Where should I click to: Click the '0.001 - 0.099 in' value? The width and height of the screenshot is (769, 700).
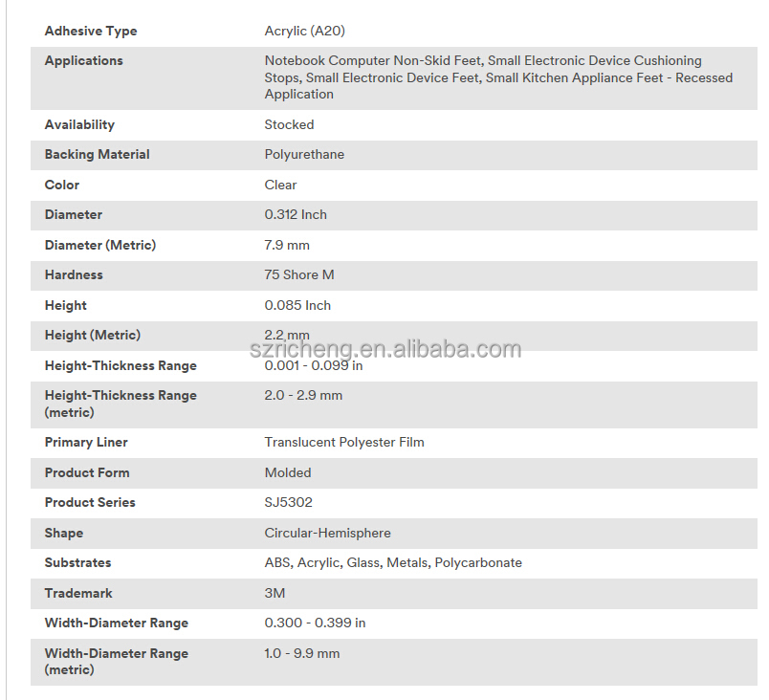pyautogui.click(x=314, y=365)
